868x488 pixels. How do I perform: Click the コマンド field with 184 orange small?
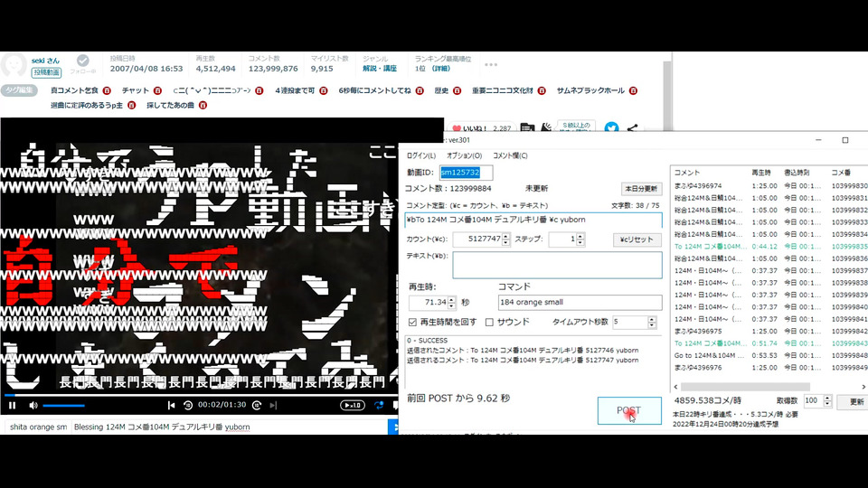pyautogui.click(x=580, y=302)
